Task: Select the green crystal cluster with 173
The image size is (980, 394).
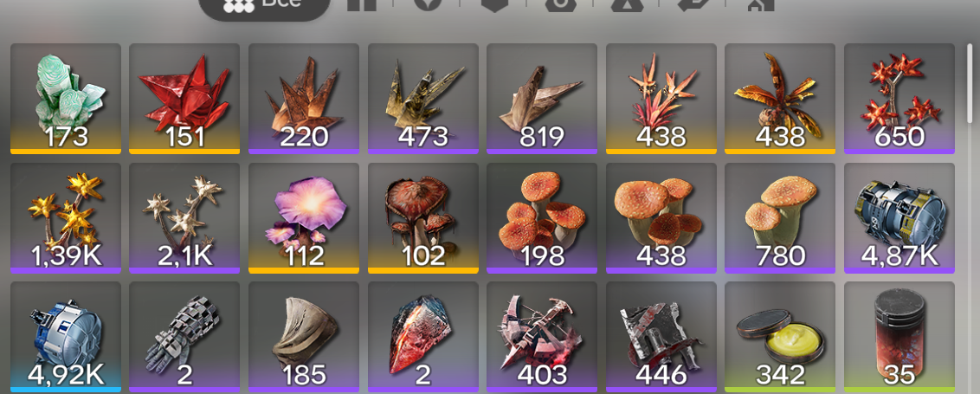Action: click(x=66, y=99)
